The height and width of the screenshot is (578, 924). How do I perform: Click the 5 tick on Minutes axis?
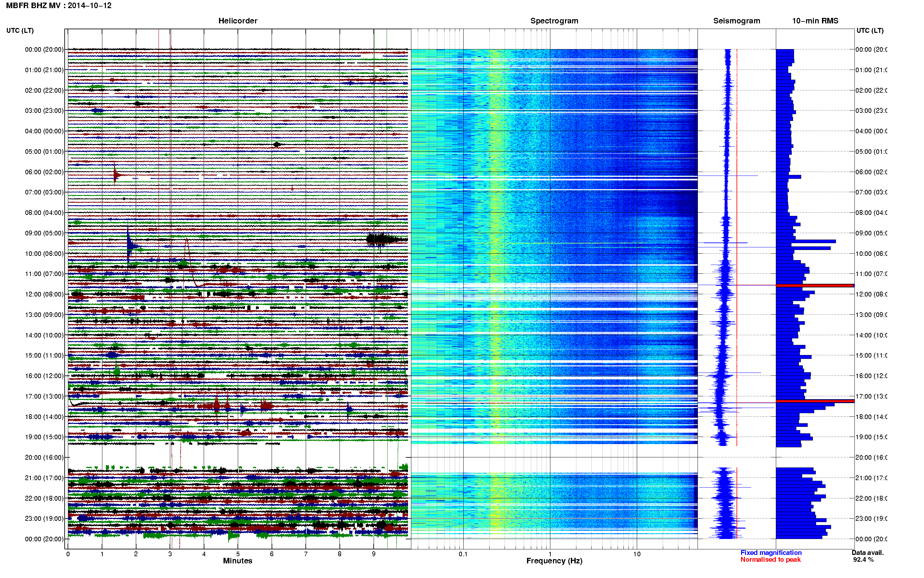[x=237, y=554]
